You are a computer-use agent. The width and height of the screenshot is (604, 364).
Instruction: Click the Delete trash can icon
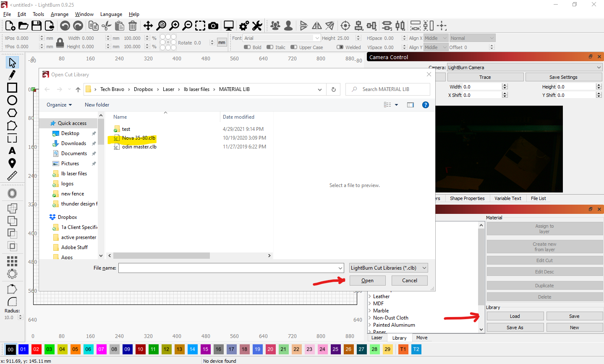(133, 26)
